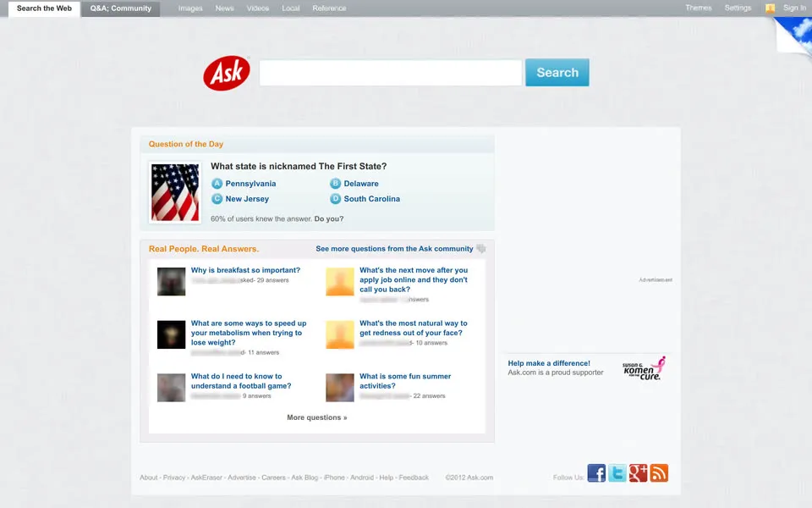This screenshot has width=812, height=508.
Task: Open the Themes menu
Action: click(698, 8)
